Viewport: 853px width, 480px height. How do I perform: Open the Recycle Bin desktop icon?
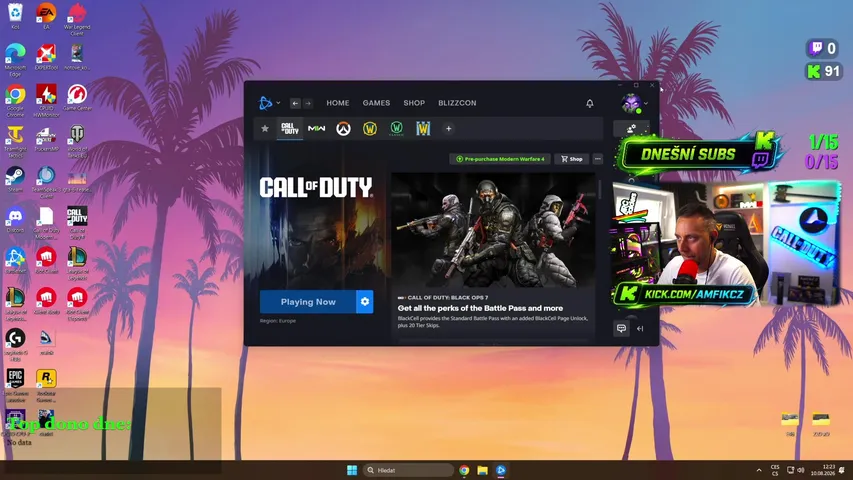pyautogui.click(x=15, y=16)
